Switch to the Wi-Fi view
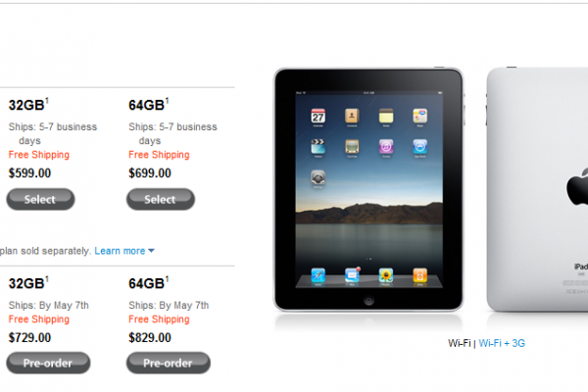The height and width of the screenshot is (392, 588). (x=459, y=343)
